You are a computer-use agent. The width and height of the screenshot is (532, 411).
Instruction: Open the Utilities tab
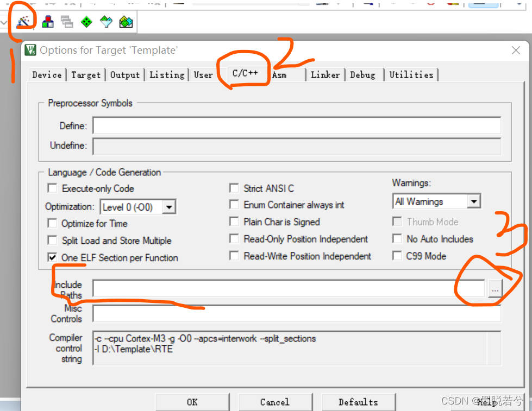411,74
